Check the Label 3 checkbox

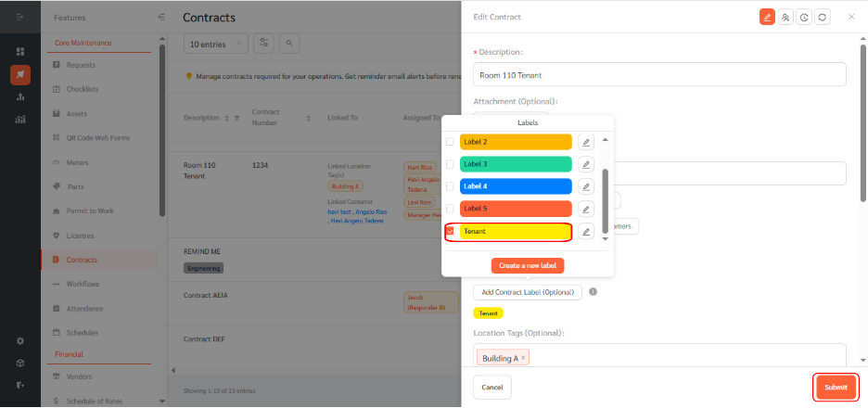[451, 164]
